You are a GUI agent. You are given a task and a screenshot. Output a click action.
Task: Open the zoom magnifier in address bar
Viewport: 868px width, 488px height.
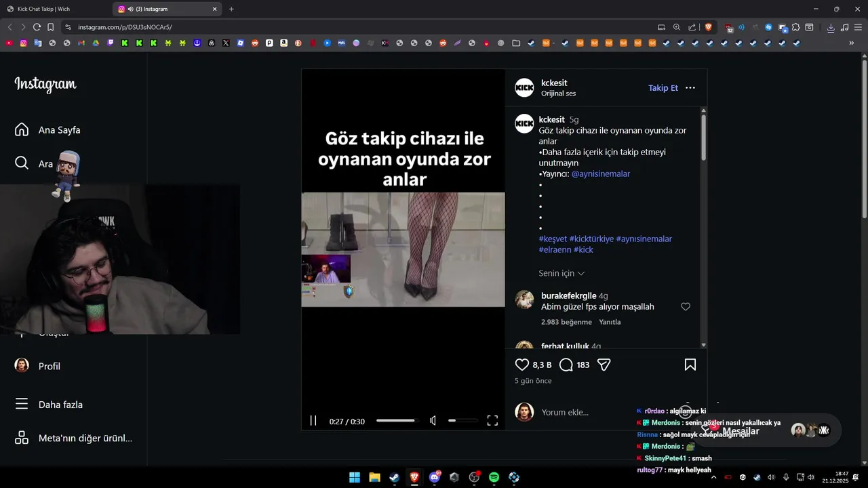click(x=676, y=27)
